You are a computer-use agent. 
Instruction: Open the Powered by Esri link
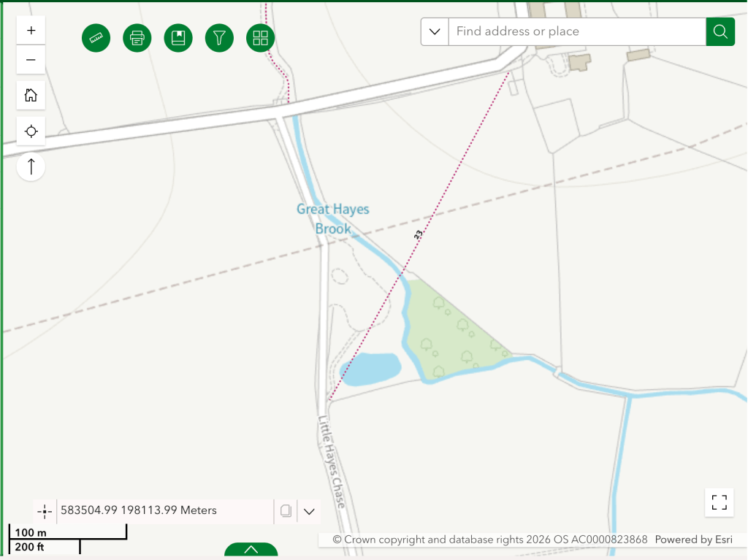coord(694,540)
